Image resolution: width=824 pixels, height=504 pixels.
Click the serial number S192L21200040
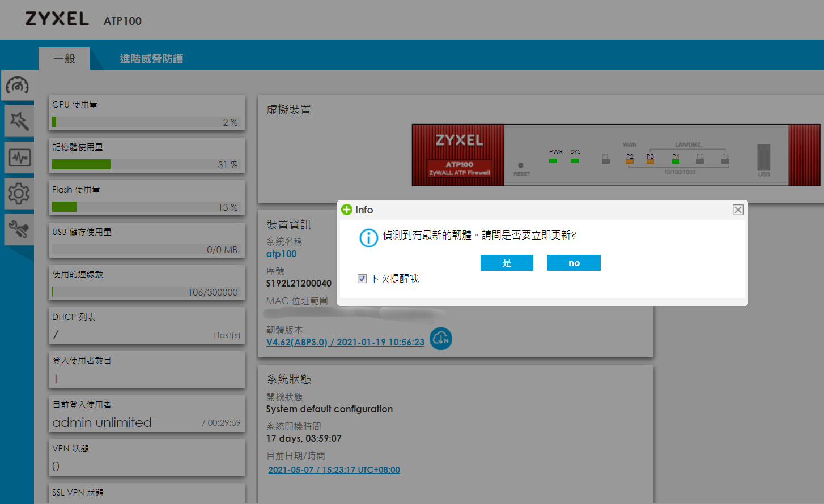point(299,283)
